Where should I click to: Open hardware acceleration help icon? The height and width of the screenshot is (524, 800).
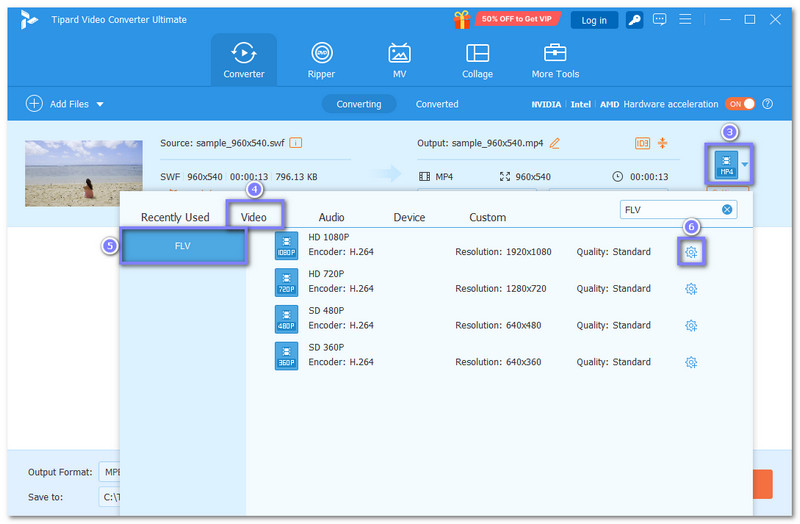point(767,104)
